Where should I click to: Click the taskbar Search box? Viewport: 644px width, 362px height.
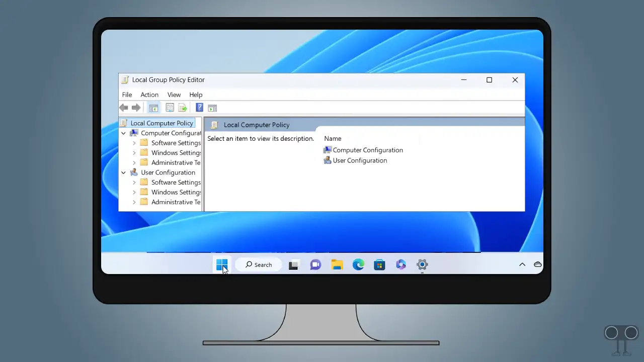(x=258, y=264)
